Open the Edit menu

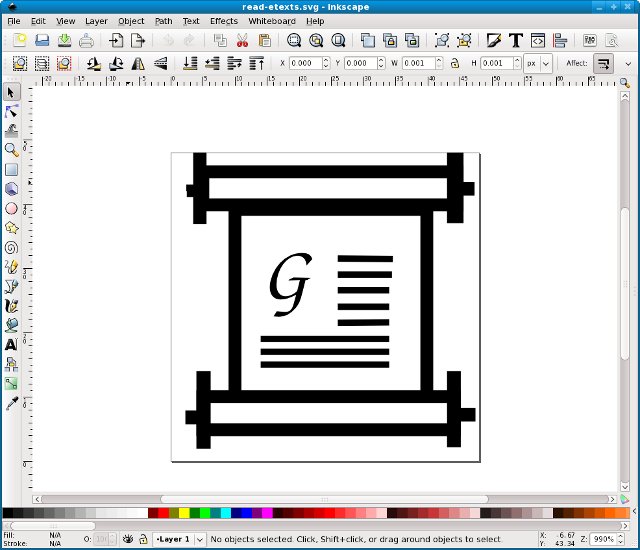[x=38, y=21]
